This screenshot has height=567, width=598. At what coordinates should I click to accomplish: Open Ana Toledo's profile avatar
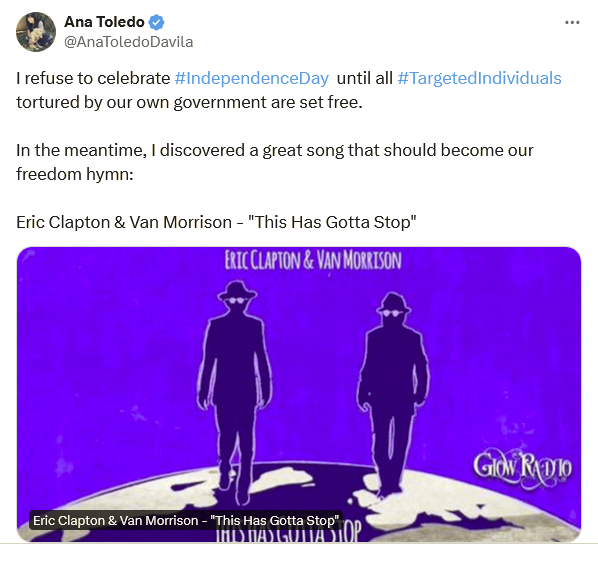point(36,32)
